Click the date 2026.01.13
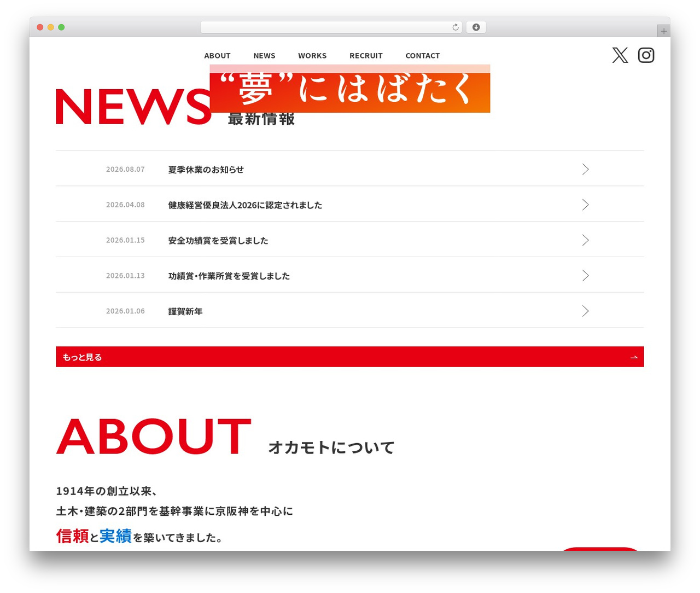 [125, 276]
